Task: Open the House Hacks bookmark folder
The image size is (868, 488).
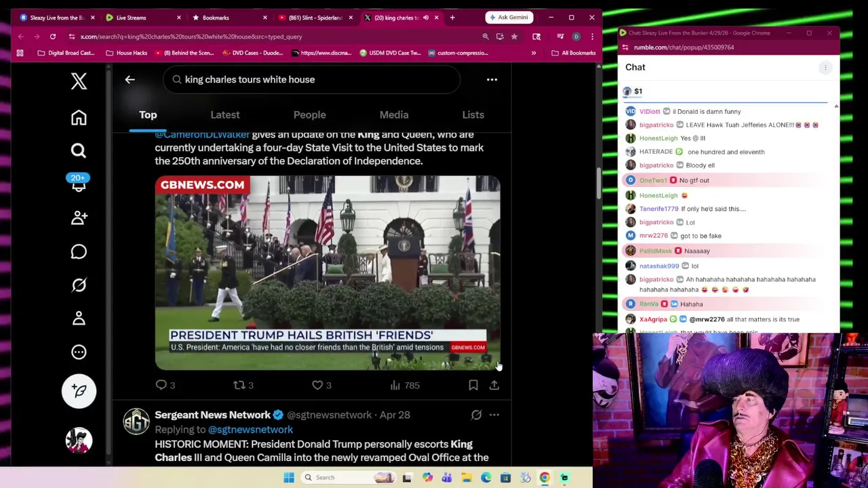Action: pos(127,53)
